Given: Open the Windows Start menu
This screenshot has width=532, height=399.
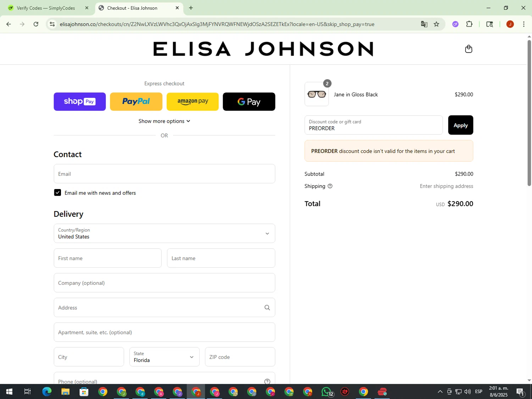Looking at the screenshot, I should [x=9, y=392].
